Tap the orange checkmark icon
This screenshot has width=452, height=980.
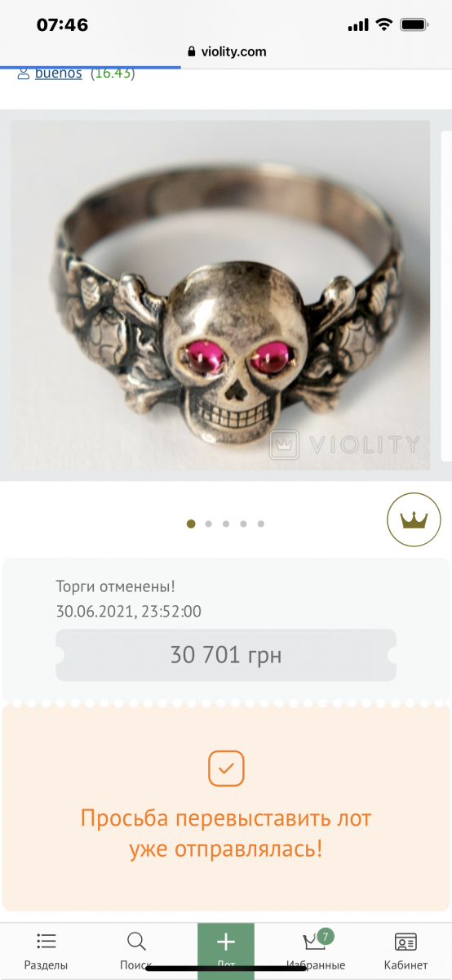(226, 768)
